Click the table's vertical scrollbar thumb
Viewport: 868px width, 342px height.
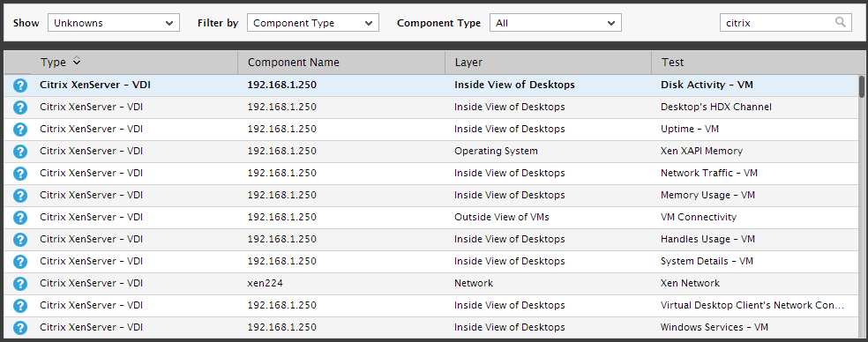tap(861, 87)
